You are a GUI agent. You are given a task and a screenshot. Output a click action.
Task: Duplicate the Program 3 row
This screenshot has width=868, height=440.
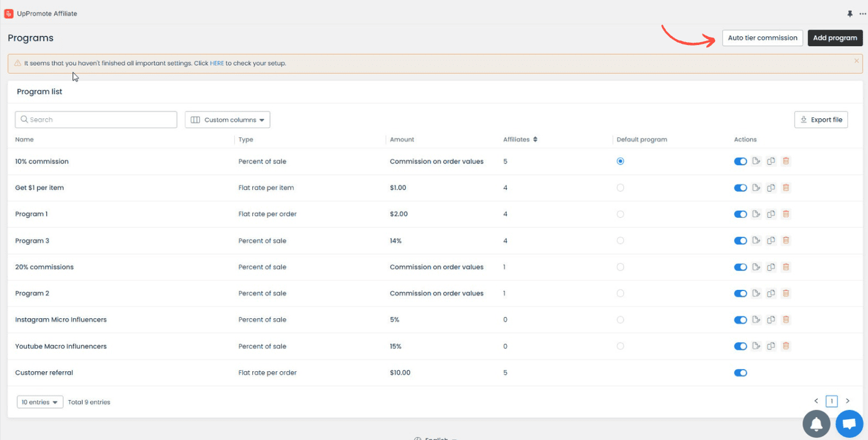[x=771, y=240]
